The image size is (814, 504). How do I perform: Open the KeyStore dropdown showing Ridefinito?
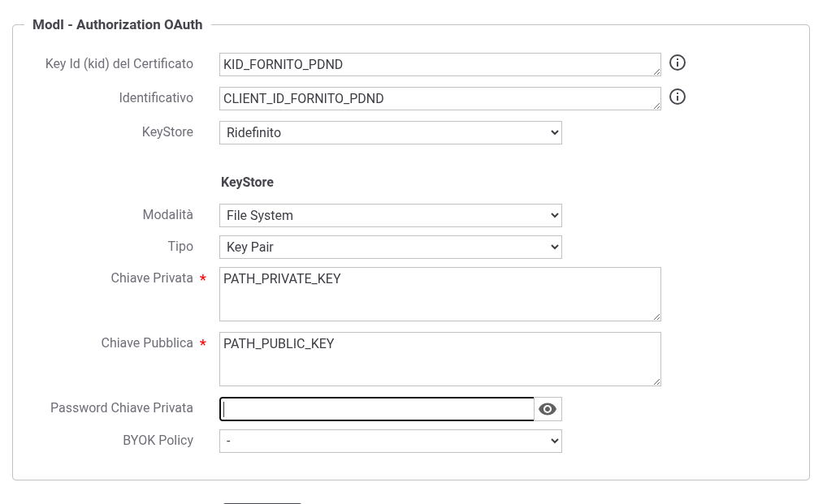point(391,133)
